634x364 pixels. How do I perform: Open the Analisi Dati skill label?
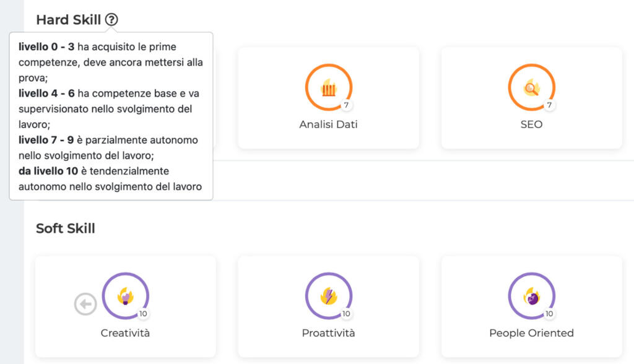click(x=328, y=124)
